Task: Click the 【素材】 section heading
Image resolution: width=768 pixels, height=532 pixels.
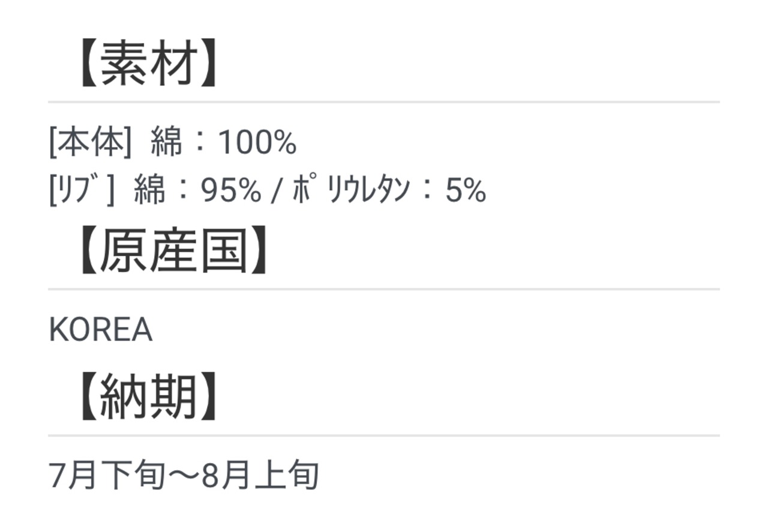Action: pos(147,66)
